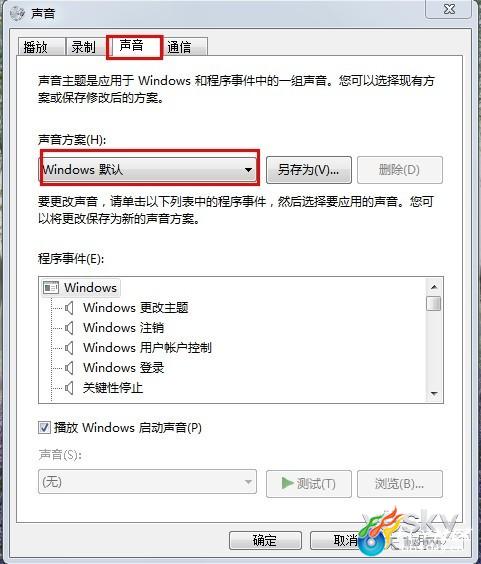Viewport: 481px width, 564px height.
Task: Toggle 播放 Windows 启动声音 checkbox
Action: [44, 428]
